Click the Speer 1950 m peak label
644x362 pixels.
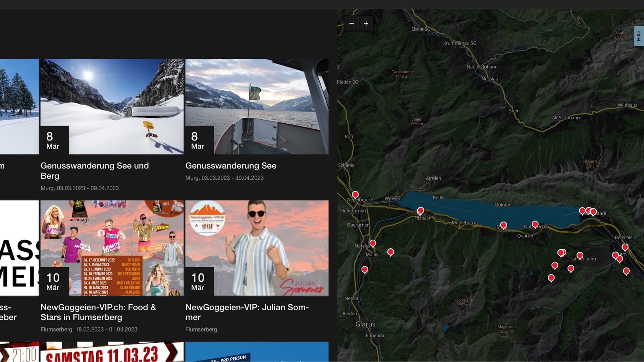pos(416,122)
